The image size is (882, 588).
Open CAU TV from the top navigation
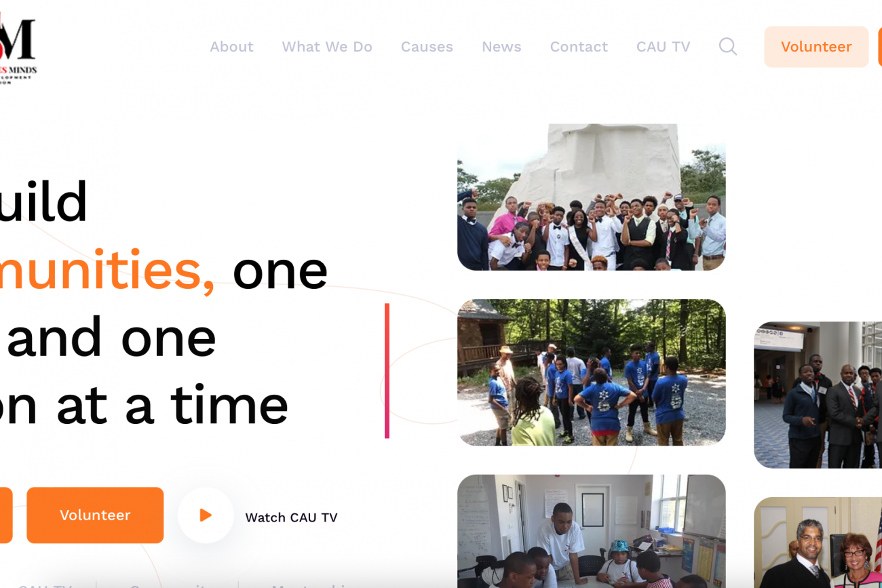[663, 47]
